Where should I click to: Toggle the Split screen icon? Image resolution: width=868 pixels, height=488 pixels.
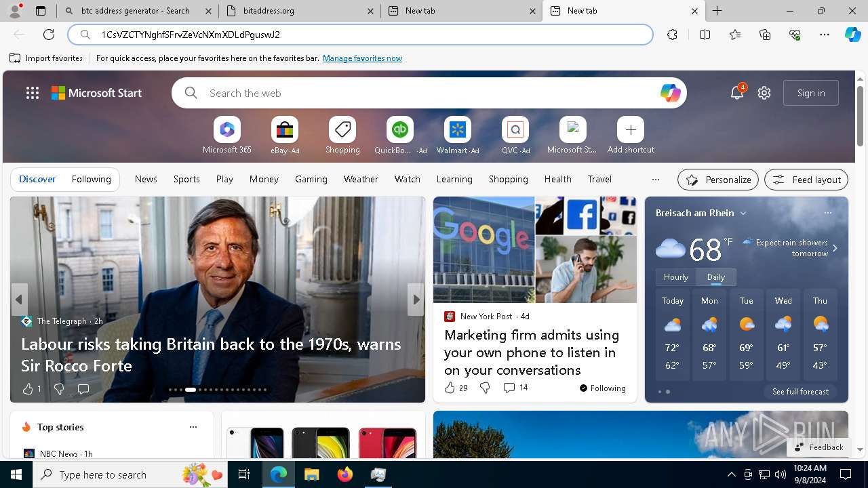(x=705, y=35)
